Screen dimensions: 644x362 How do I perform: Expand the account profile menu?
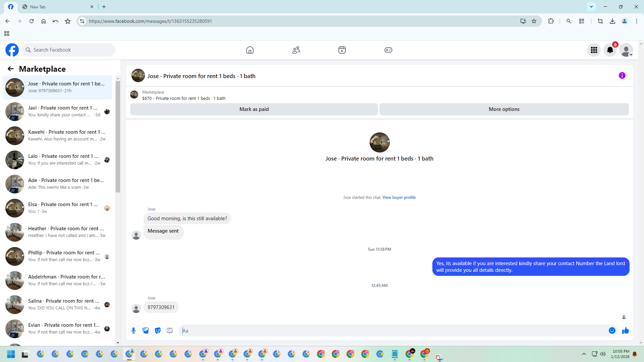(626, 50)
